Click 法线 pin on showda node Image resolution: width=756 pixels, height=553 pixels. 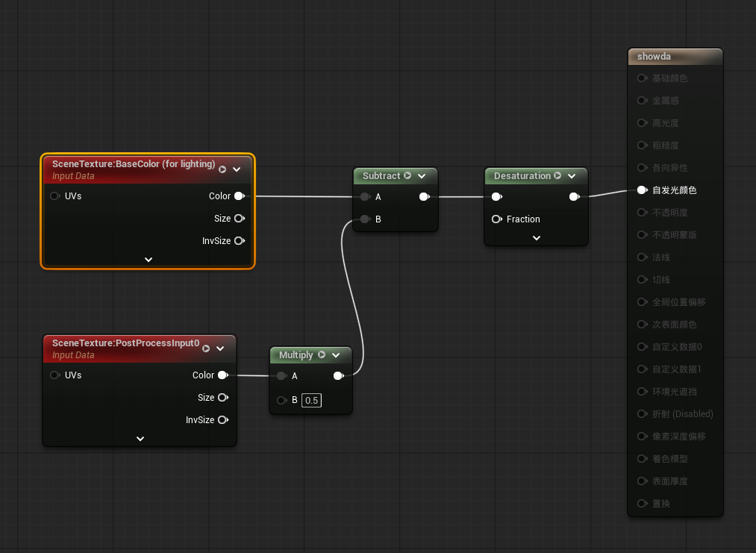click(643, 257)
